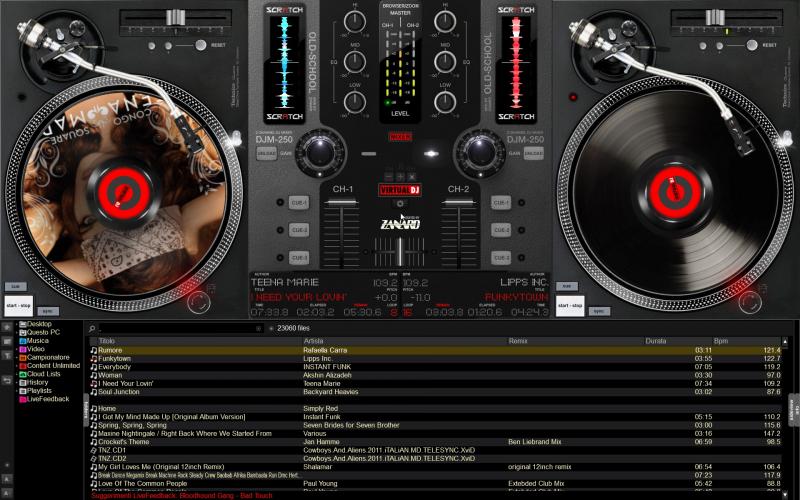Click the bottom A icon in sidebar strip
Image resolution: width=800 pixels, height=500 pixels.
(x=7, y=492)
